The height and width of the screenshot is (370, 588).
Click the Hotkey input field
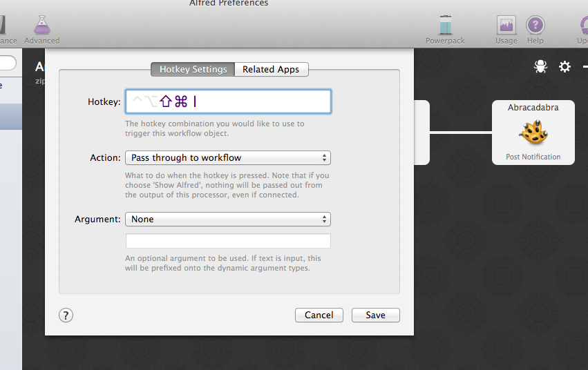click(229, 101)
